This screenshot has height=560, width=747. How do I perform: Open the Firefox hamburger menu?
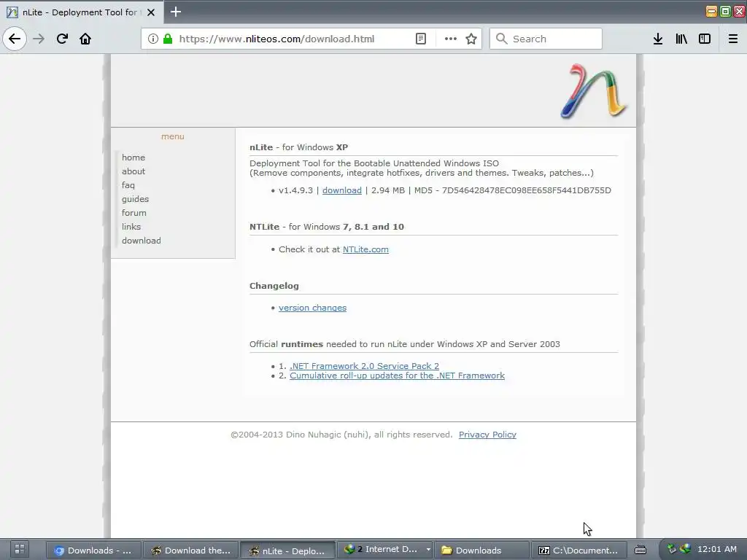coord(733,39)
